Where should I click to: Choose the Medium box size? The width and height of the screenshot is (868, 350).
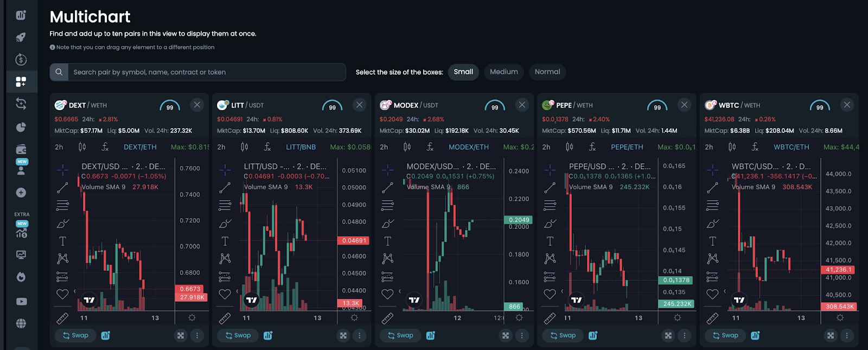tap(503, 72)
